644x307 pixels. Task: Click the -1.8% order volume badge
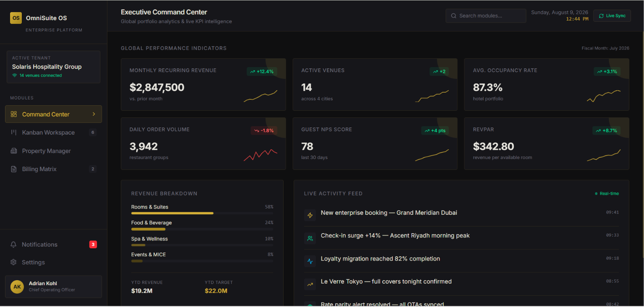(x=264, y=130)
